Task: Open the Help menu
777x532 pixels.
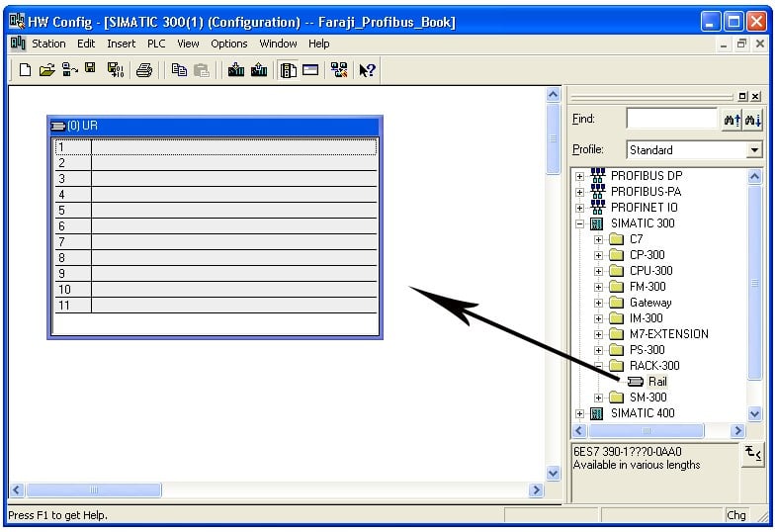Action: [x=318, y=44]
